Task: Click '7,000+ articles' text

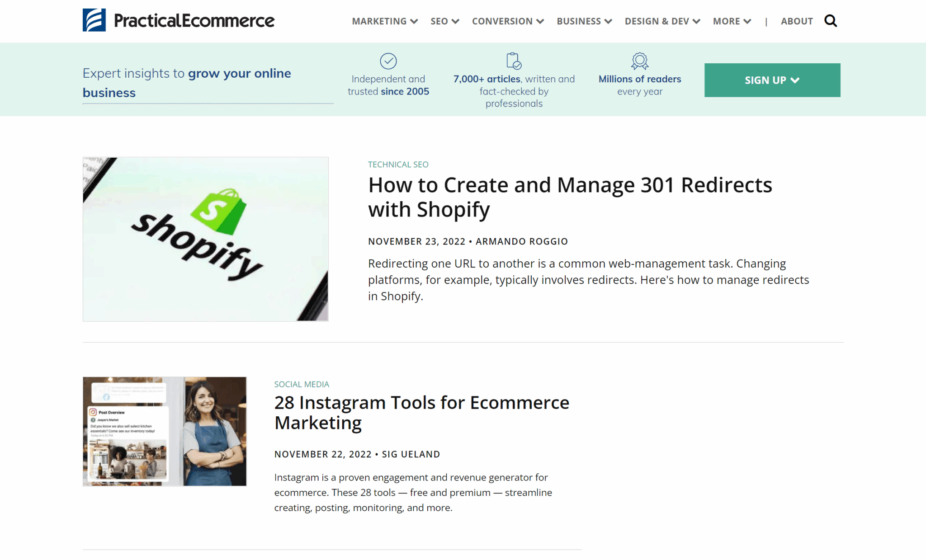Action: 487,79
